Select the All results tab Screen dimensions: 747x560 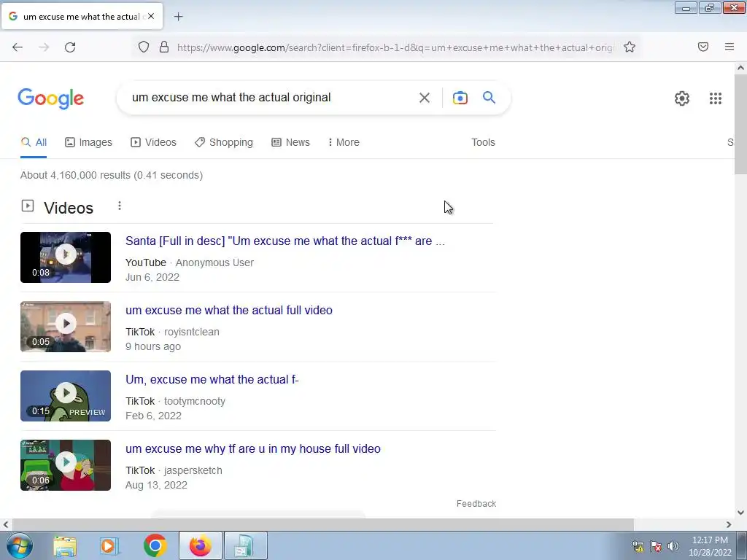click(34, 142)
